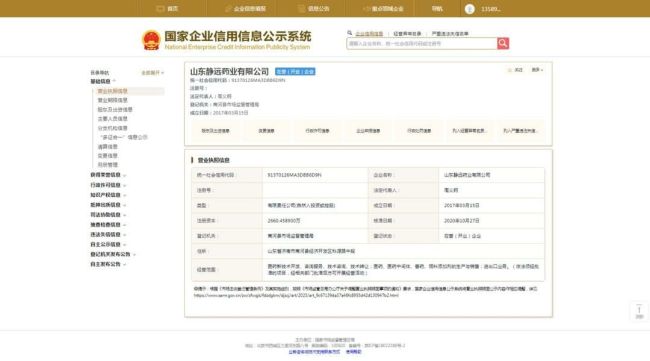Collapse the 基础信息 sidebar section

pos(103,81)
